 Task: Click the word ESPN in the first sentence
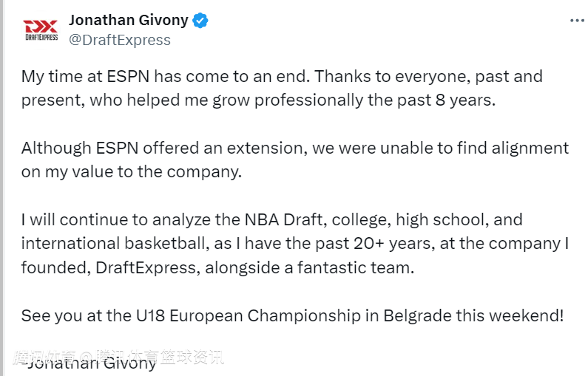click(128, 76)
